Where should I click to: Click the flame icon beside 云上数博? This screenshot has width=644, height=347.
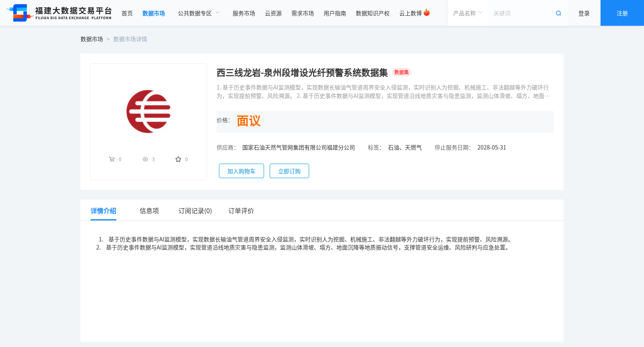point(427,12)
